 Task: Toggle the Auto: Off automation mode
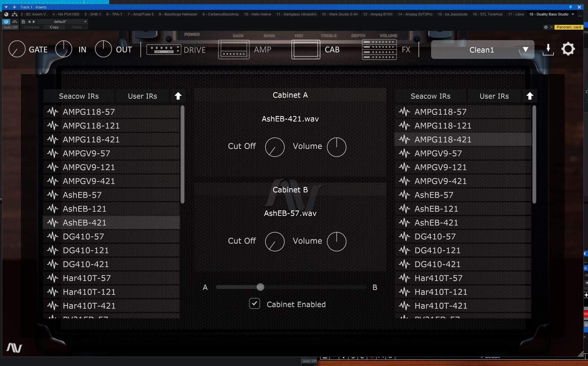(11, 27)
